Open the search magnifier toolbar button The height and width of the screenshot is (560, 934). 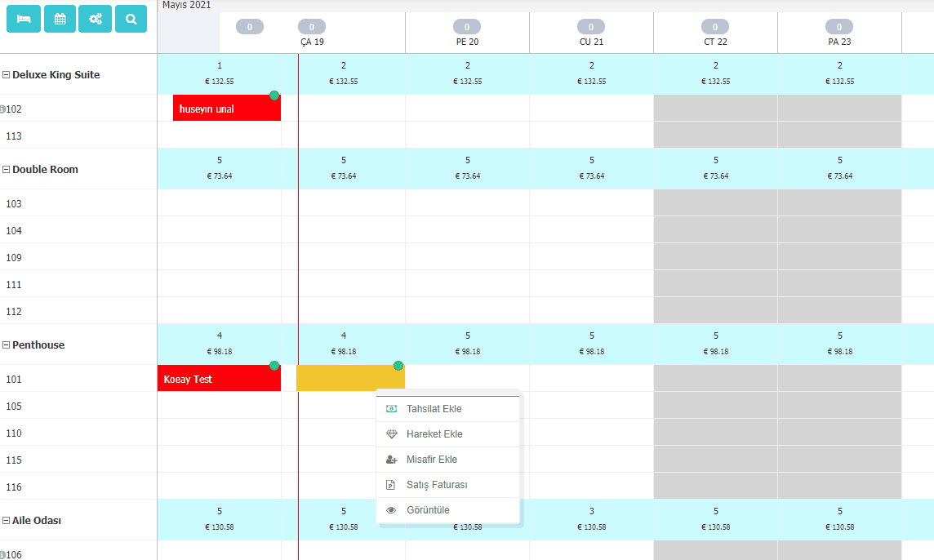pos(131,19)
